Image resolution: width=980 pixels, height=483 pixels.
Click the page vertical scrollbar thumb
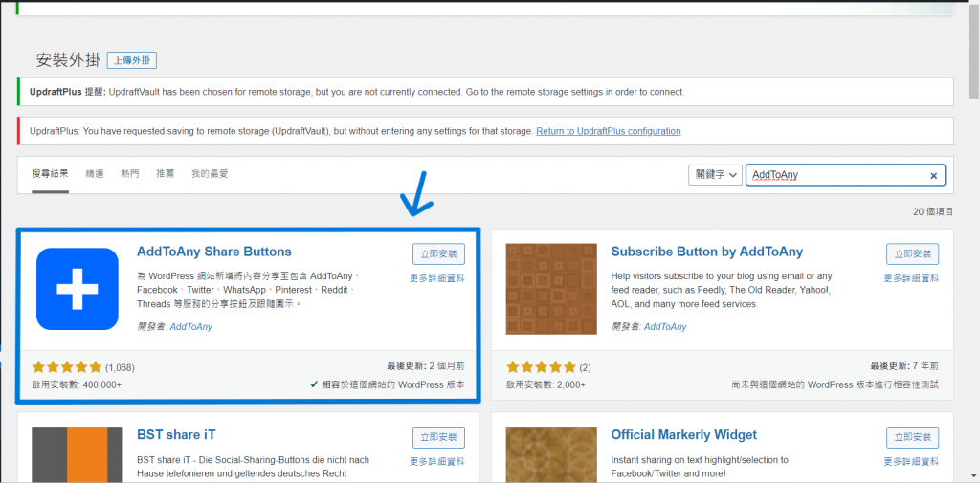(x=973, y=50)
